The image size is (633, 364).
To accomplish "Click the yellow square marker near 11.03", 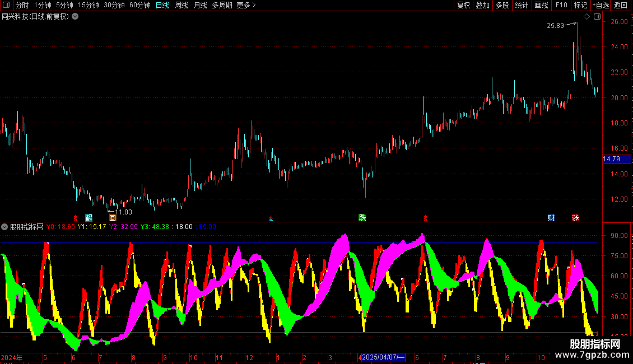I will [x=113, y=218].
